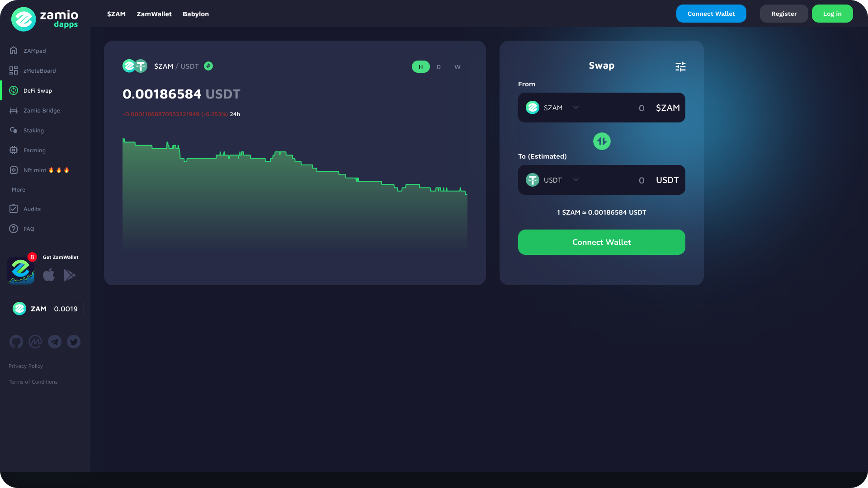
Task: Click green Connect Wallet swap button
Action: pos(601,242)
